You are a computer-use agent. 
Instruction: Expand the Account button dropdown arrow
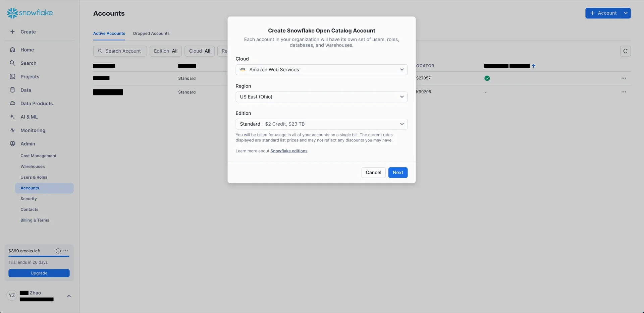click(626, 13)
